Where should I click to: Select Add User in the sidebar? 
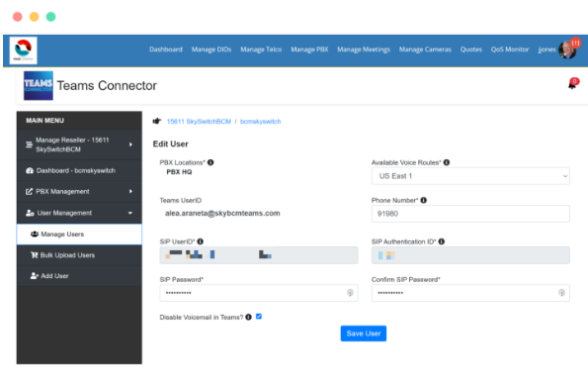pyautogui.click(x=79, y=276)
